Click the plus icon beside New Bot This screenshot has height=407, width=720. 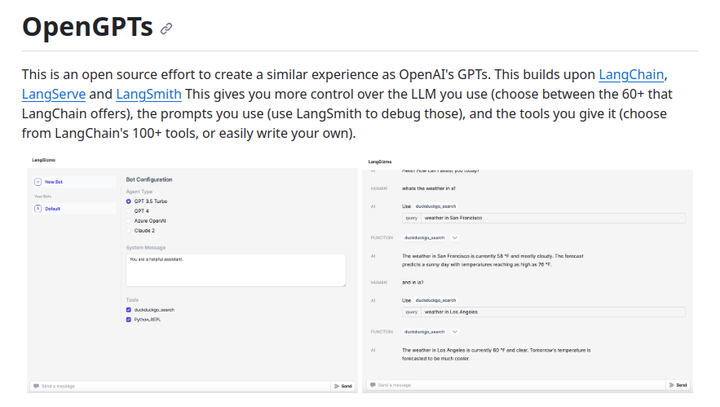click(38, 182)
